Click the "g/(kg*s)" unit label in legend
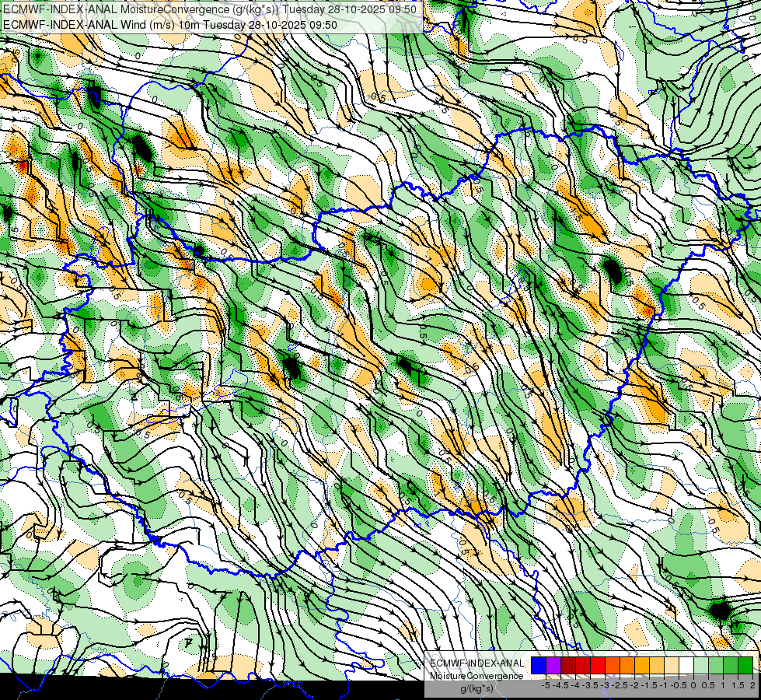761x700 pixels. click(x=476, y=689)
